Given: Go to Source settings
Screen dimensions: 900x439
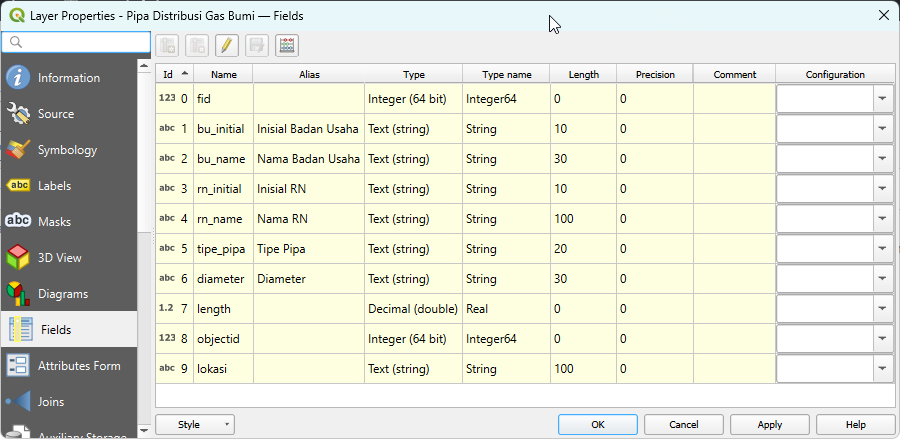Looking at the screenshot, I should tap(56, 114).
